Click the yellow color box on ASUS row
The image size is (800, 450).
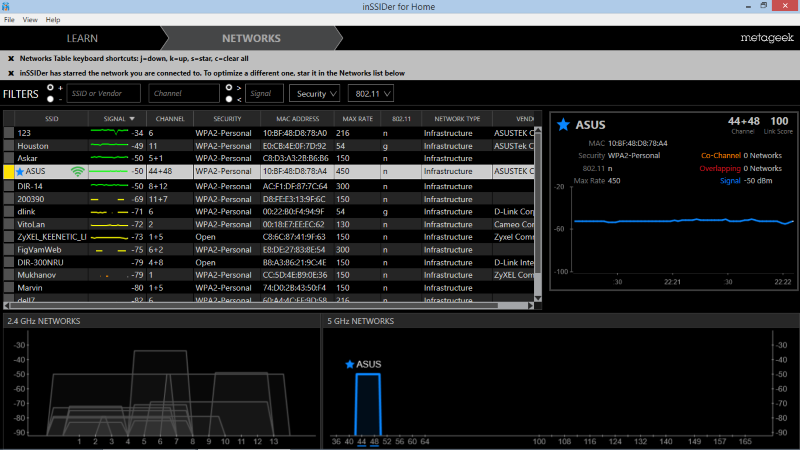click(8, 172)
